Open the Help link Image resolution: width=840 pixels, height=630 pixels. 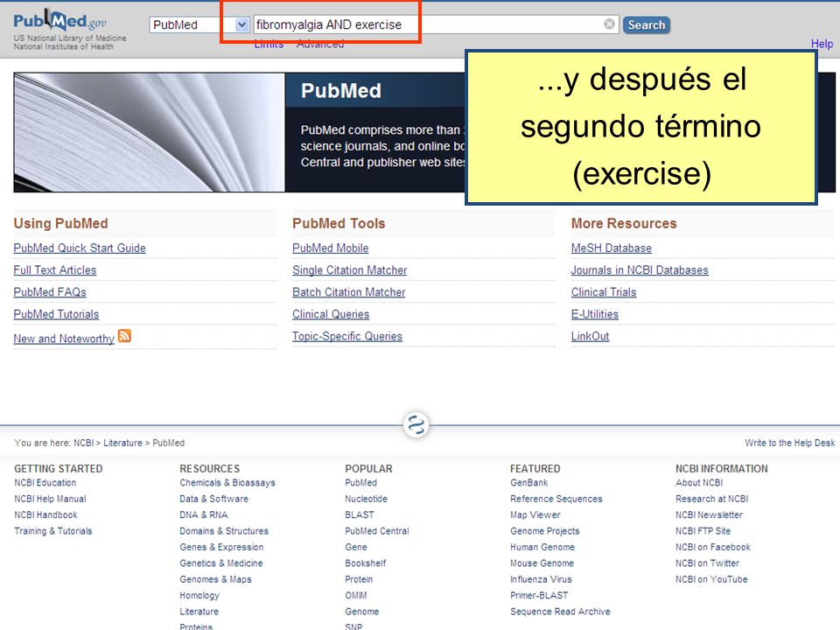[822, 44]
